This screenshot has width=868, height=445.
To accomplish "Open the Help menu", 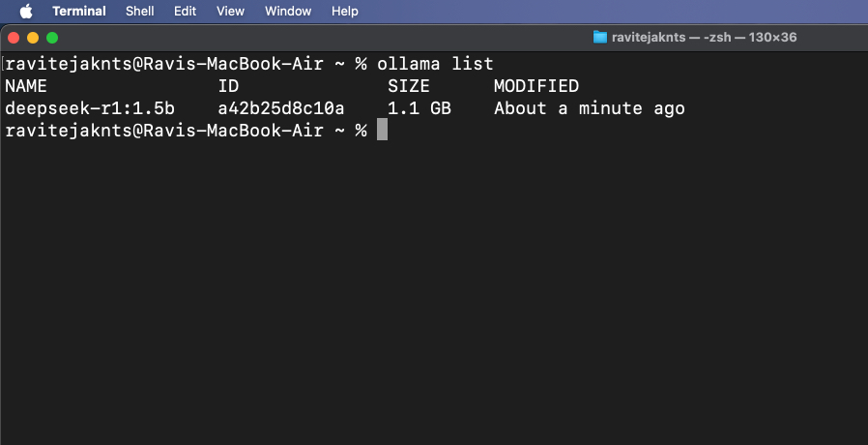I will 345,12.
